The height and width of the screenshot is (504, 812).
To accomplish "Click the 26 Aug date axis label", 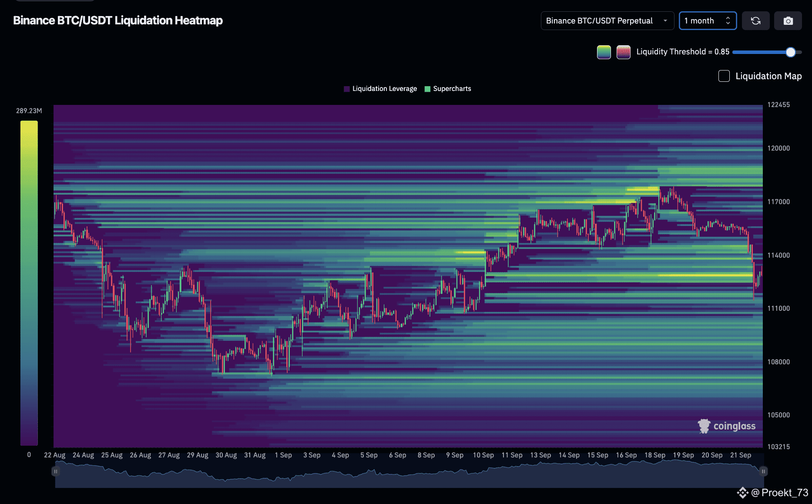I will pos(141,455).
